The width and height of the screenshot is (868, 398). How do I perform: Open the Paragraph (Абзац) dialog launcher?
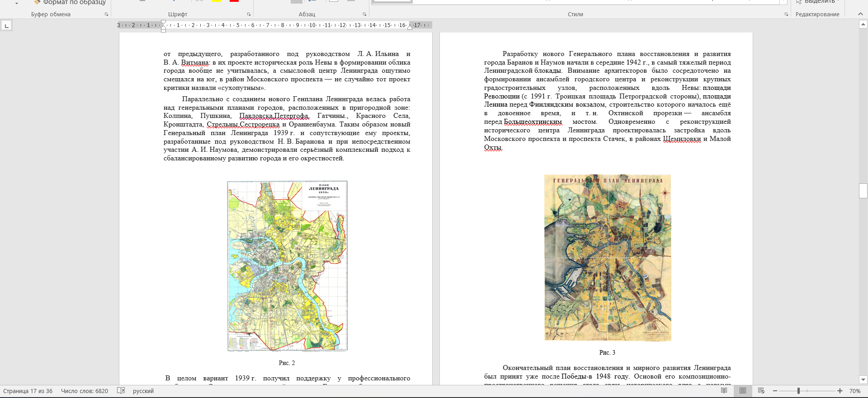(x=364, y=14)
